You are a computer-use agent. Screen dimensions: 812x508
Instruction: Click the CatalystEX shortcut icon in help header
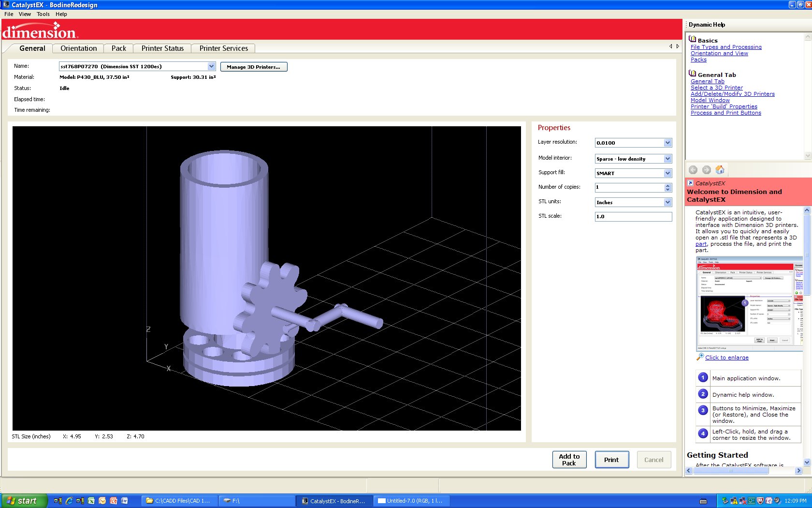(x=690, y=183)
